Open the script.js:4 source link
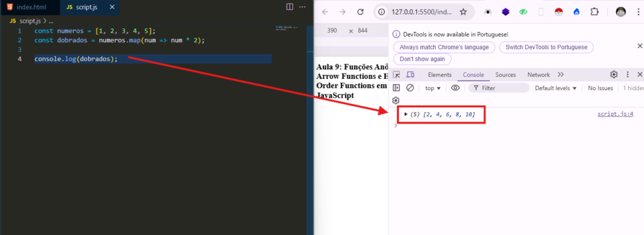 (615, 114)
